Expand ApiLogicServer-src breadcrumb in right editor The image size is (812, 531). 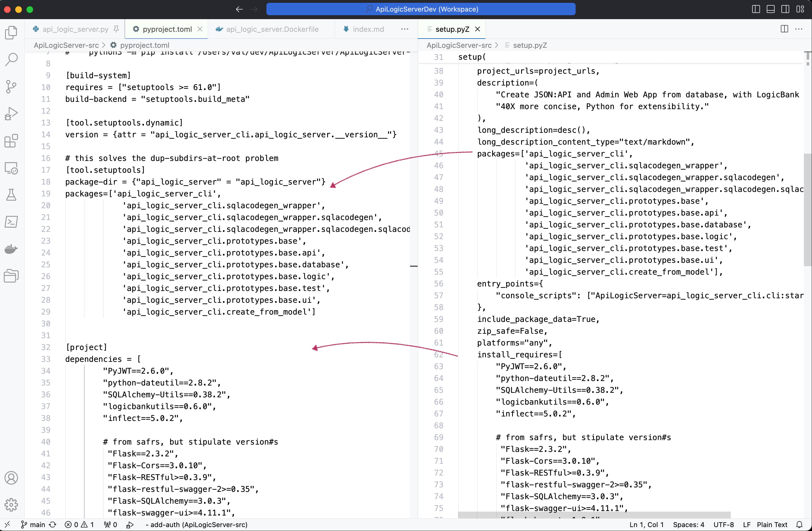click(x=459, y=45)
